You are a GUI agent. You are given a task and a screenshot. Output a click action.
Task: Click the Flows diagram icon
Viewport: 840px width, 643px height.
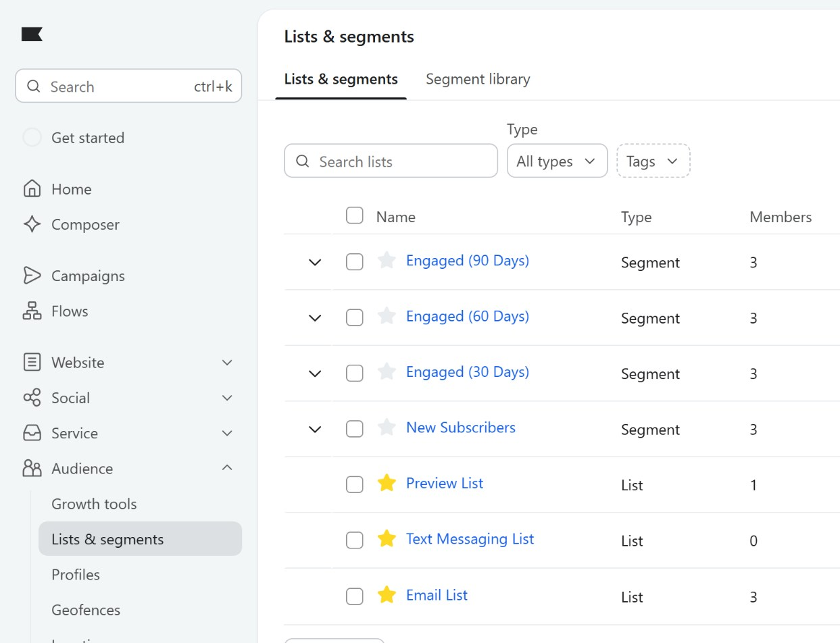coord(32,311)
